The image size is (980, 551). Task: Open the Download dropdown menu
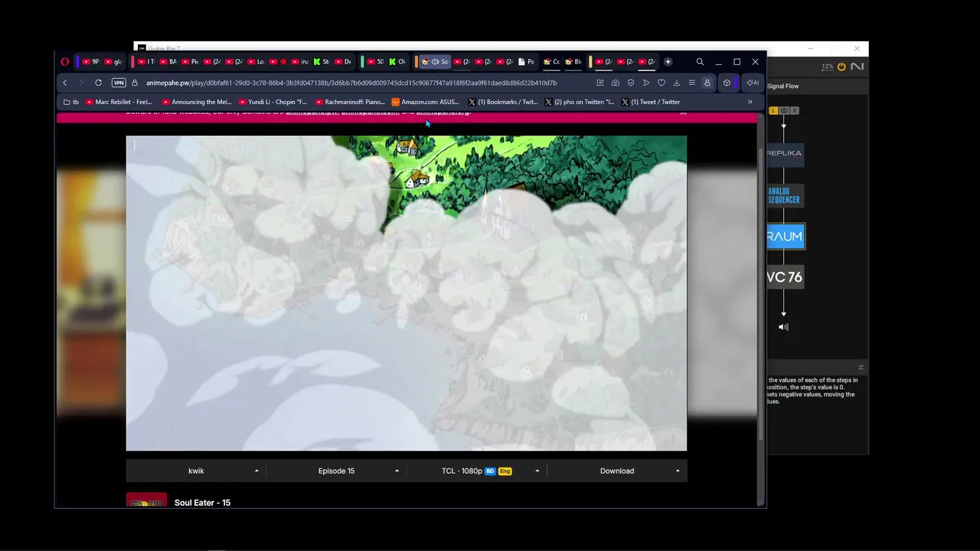[x=617, y=471]
